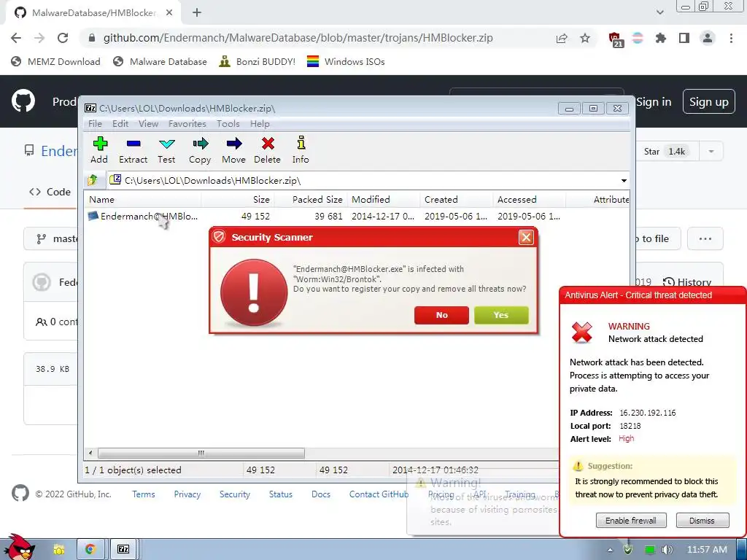Sort by the Name column header
The width and height of the screenshot is (747, 560).
[143, 200]
